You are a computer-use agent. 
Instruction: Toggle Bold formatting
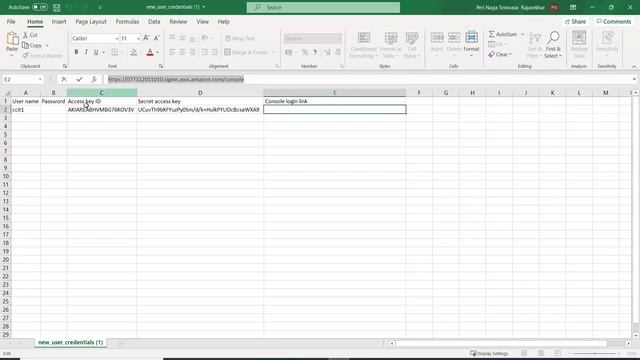[x=76, y=52]
